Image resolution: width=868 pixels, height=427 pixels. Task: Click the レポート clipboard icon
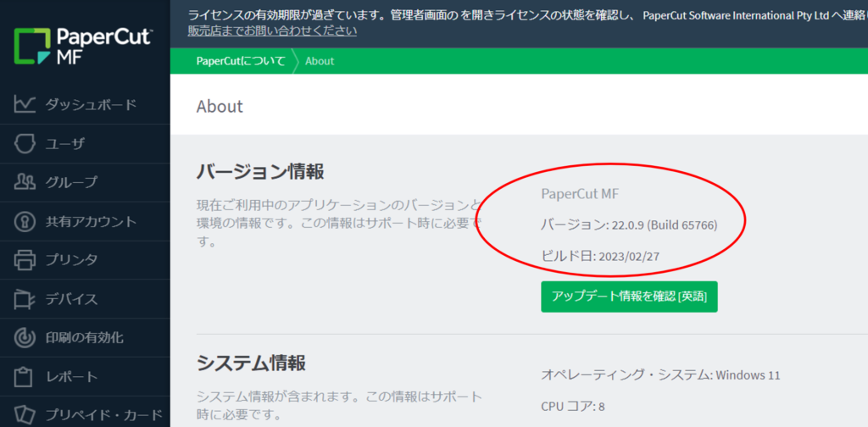click(25, 377)
